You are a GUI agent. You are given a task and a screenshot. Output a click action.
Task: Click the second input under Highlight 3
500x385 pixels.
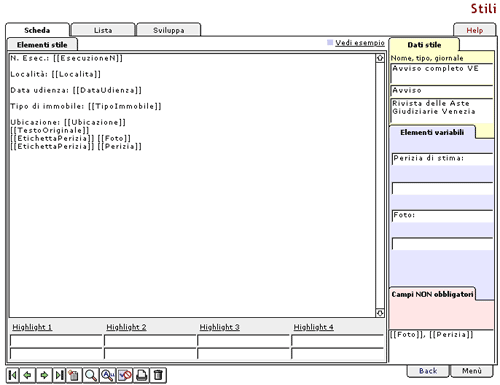(x=244, y=353)
